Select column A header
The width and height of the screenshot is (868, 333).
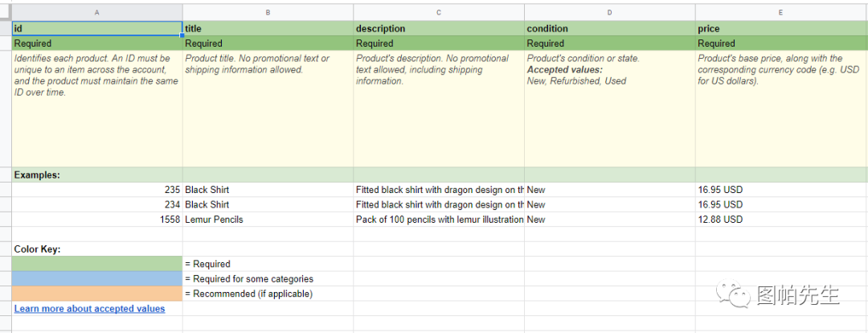pos(97,12)
